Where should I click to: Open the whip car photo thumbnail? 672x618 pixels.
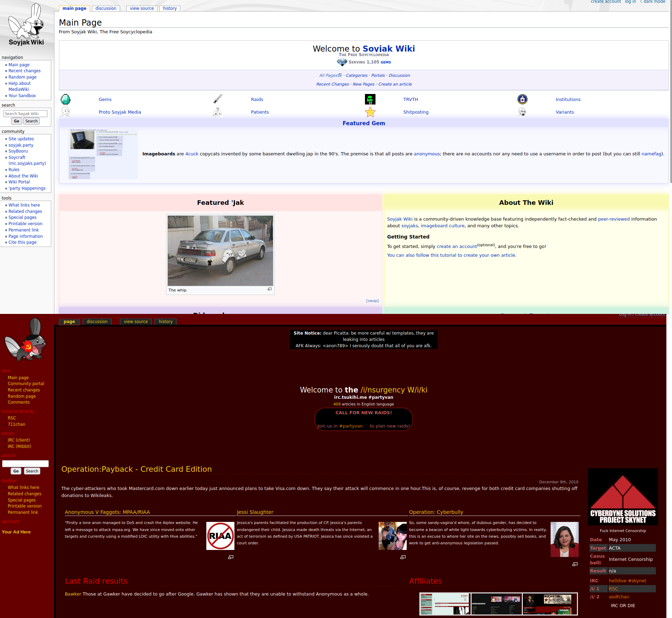220,251
